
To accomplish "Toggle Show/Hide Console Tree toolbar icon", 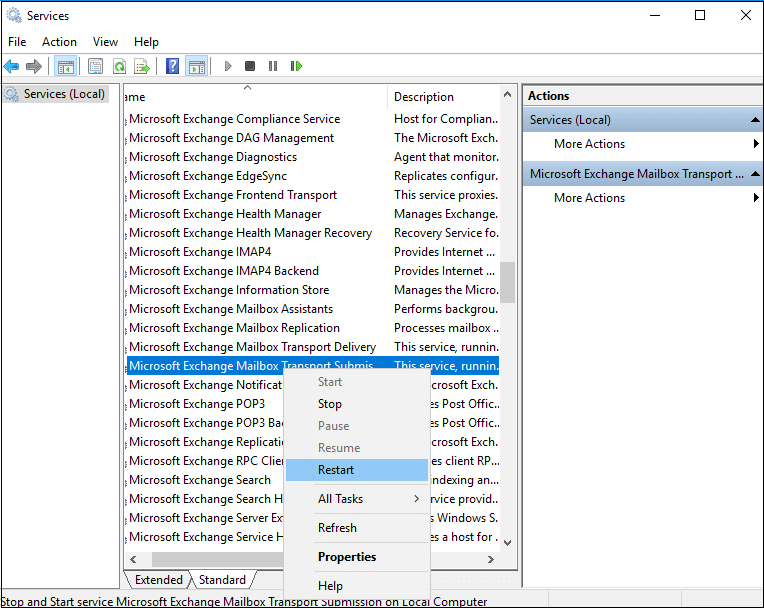I will (66, 66).
